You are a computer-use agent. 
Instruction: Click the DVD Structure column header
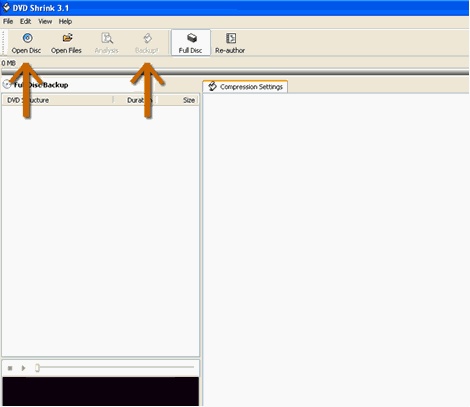pos(58,100)
